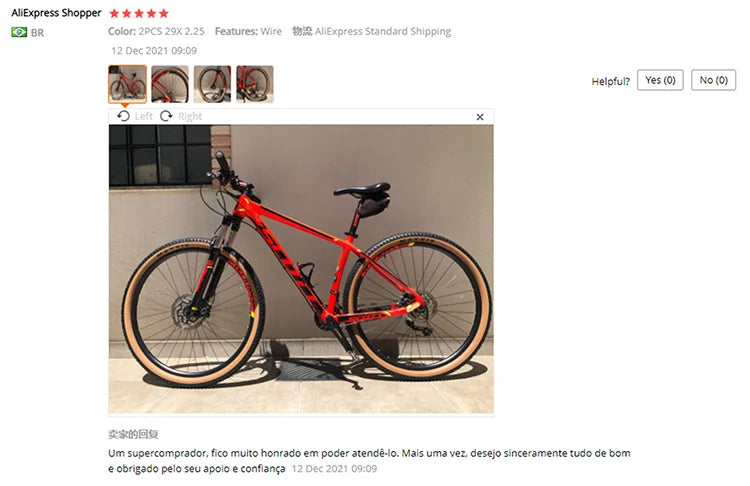Open the third review photo thumbnail
The width and height of the screenshot is (750, 486).
point(212,84)
